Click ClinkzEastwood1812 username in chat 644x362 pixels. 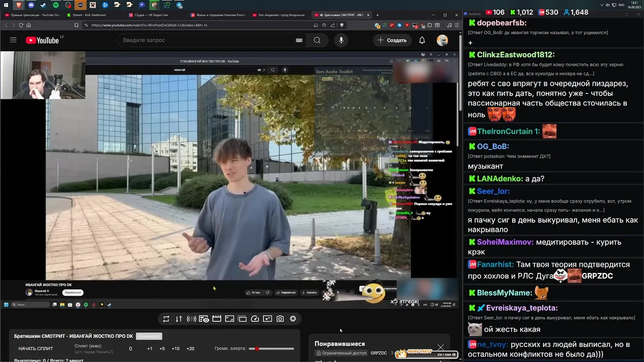coord(516,55)
